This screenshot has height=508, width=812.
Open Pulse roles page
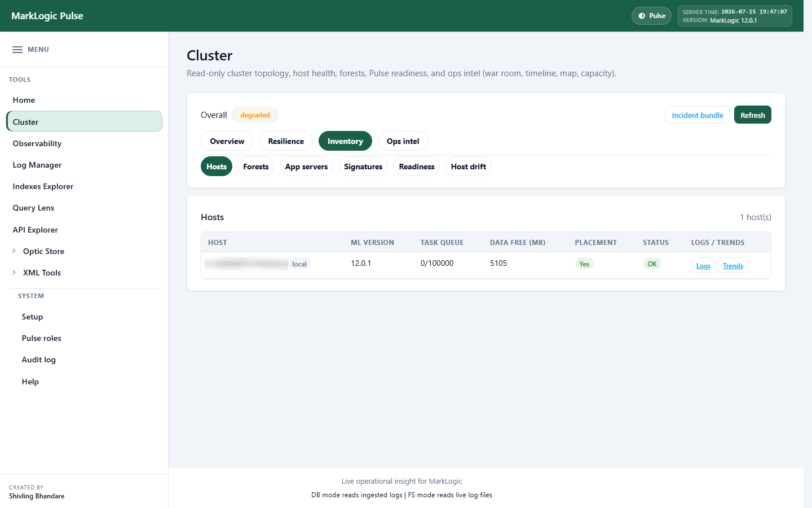tap(41, 338)
